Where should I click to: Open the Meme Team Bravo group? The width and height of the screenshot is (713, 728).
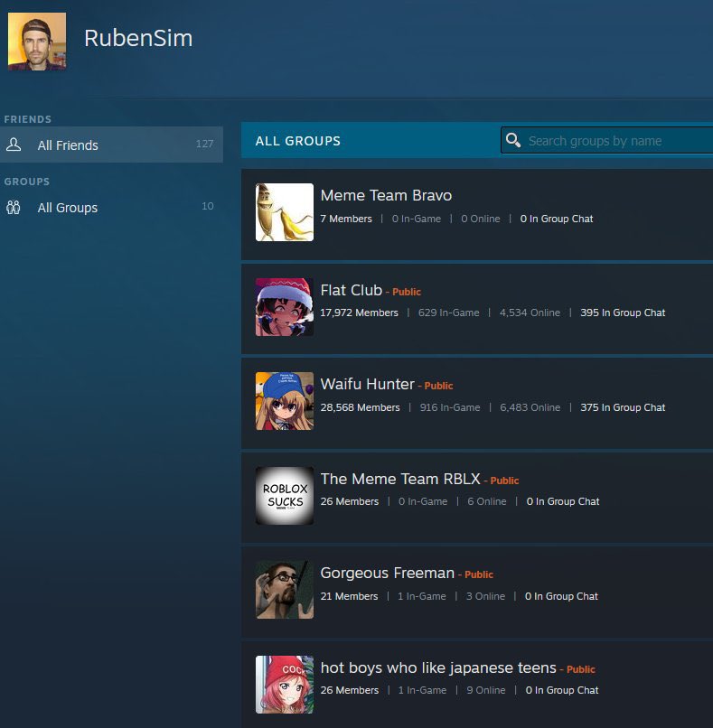click(x=386, y=195)
